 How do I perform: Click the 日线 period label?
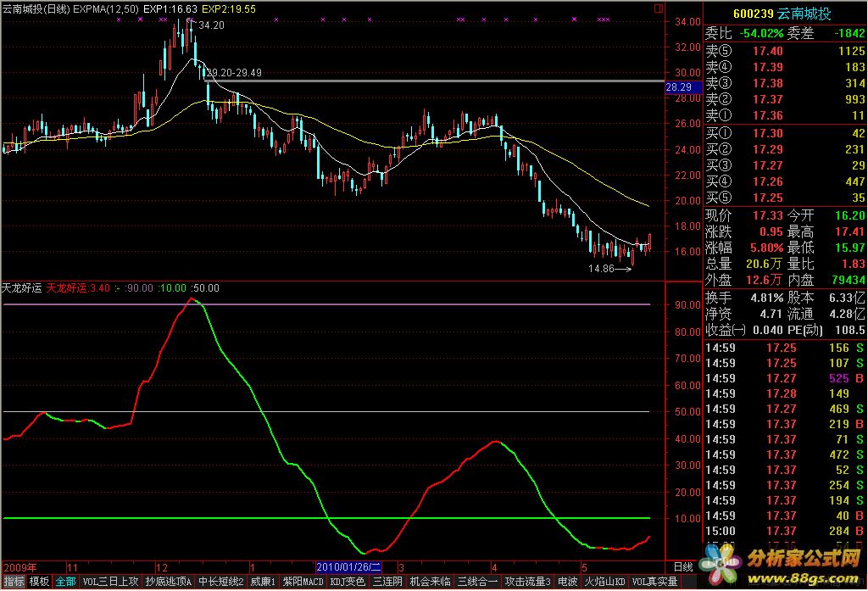[683, 567]
